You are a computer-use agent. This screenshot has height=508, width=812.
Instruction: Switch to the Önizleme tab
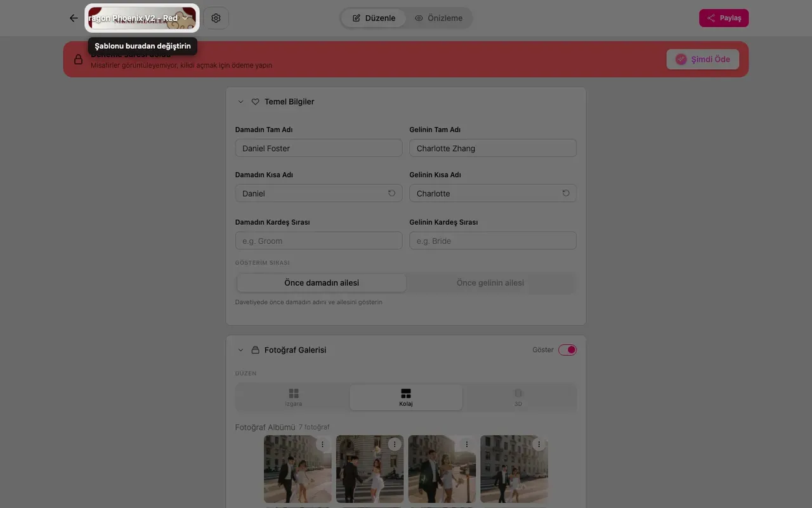pos(438,18)
